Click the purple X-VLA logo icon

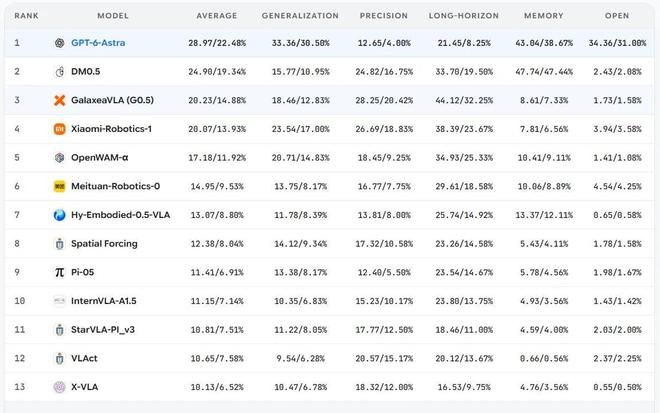pos(59,387)
